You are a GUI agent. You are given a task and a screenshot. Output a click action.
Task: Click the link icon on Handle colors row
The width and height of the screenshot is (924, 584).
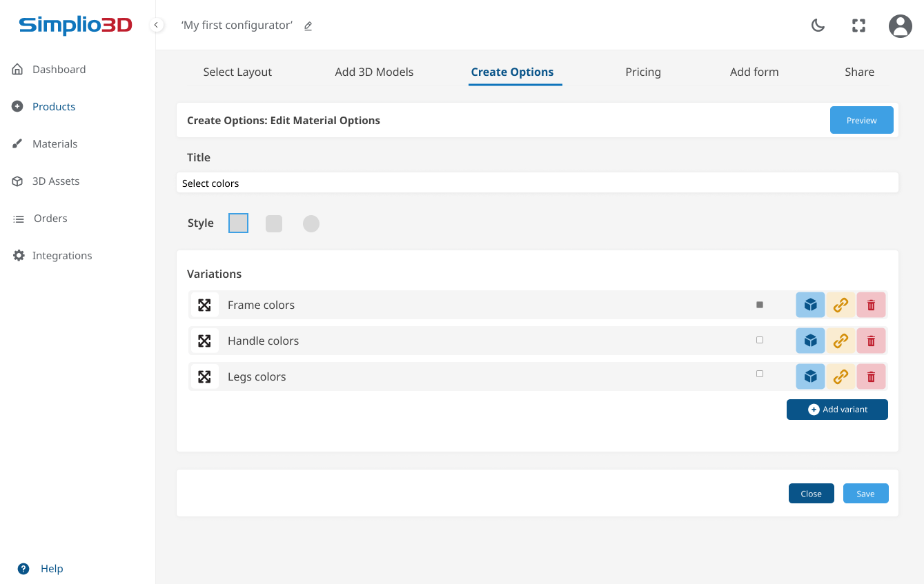click(841, 340)
